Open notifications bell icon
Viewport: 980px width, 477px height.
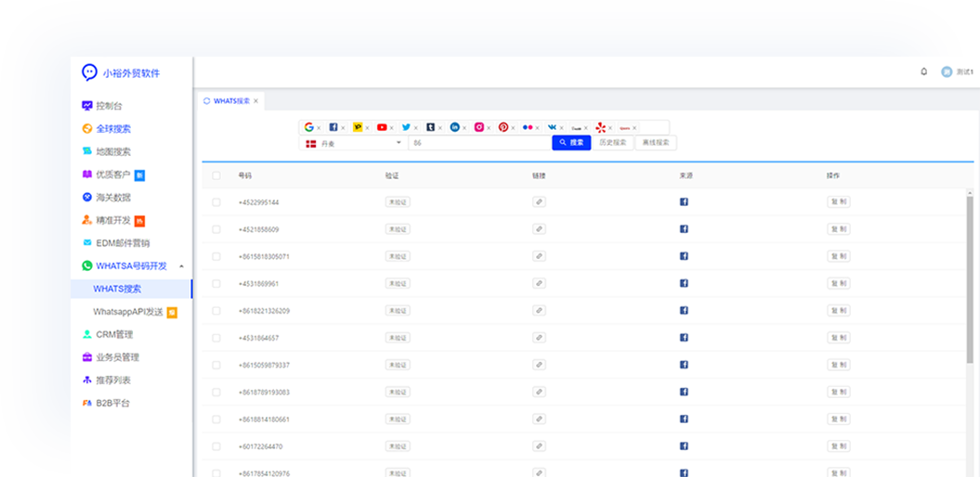(923, 71)
